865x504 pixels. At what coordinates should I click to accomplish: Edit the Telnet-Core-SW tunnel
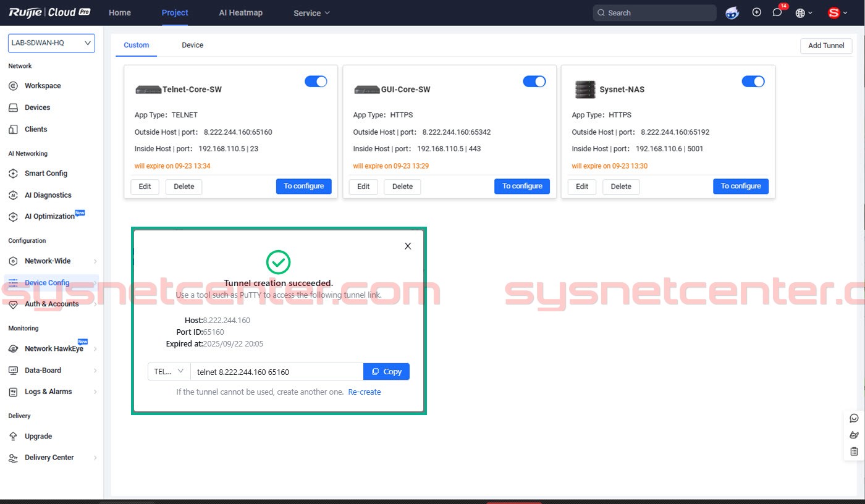coord(145,187)
